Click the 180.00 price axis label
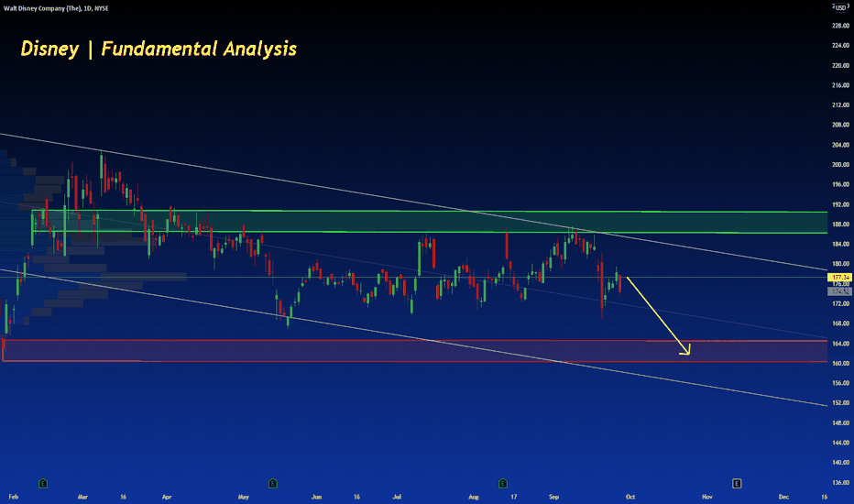This screenshot has width=854, height=504. (840, 264)
